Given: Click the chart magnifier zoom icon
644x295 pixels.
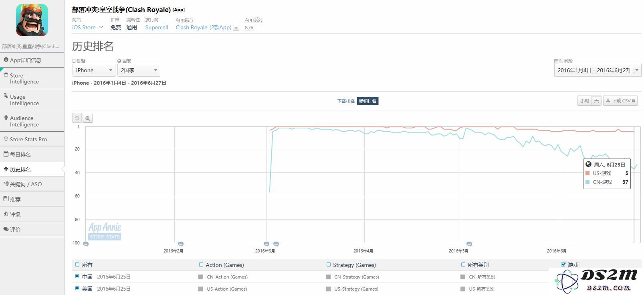Looking at the screenshot, I should [x=88, y=118].
